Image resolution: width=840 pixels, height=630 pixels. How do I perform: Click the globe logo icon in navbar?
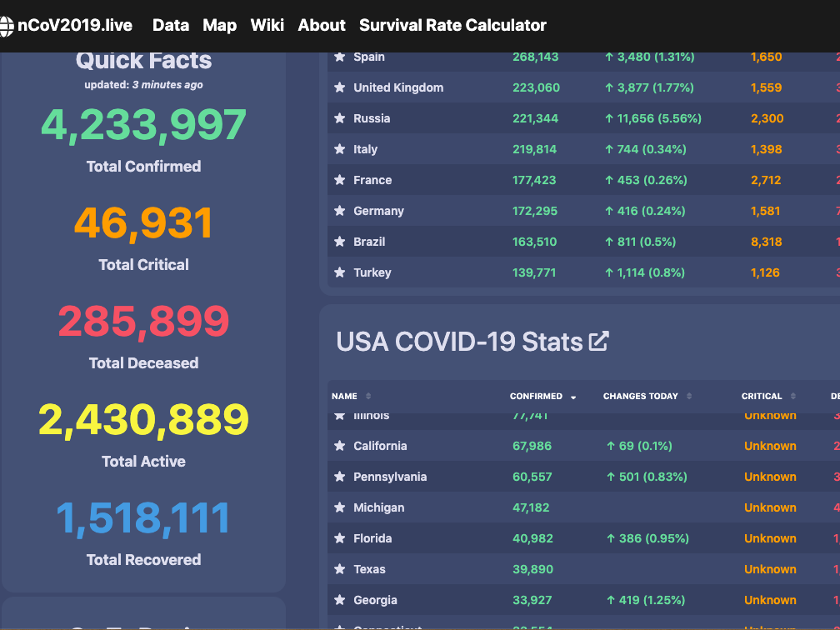7,26
